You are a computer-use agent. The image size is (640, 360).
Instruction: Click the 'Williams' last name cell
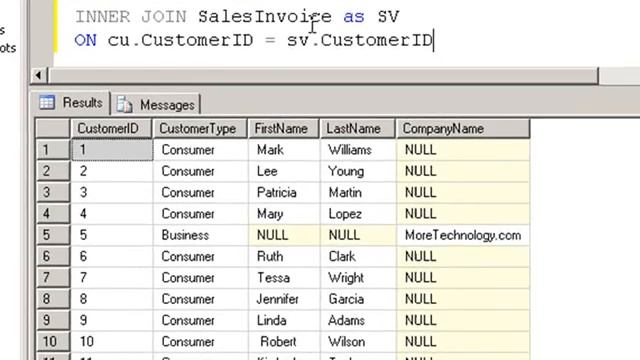coord(358,150)
